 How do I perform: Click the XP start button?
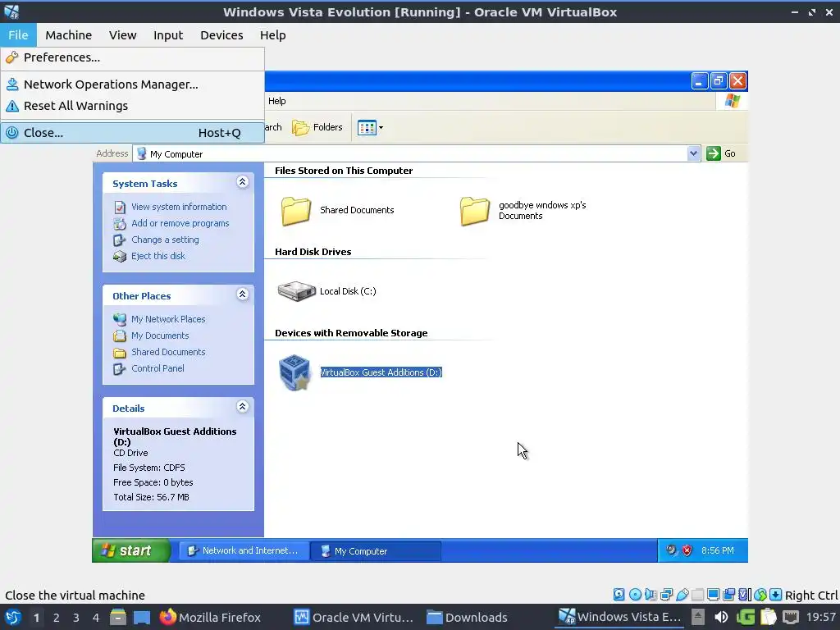[132, 550]
